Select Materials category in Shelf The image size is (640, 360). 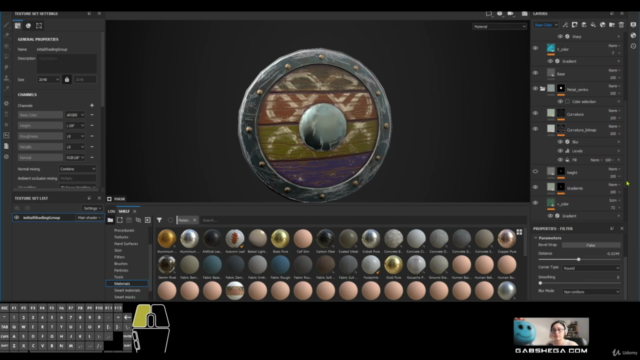[x=127, y=284]
